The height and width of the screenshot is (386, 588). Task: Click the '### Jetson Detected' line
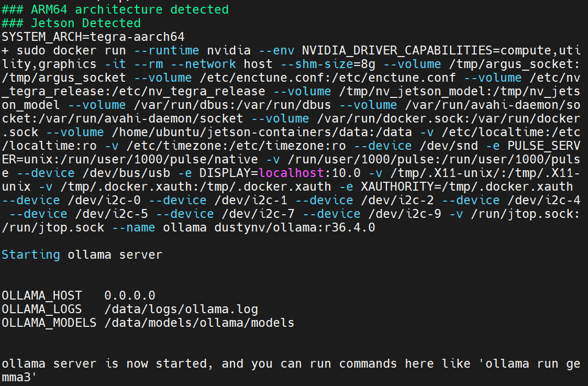click(x=71, y=23)
